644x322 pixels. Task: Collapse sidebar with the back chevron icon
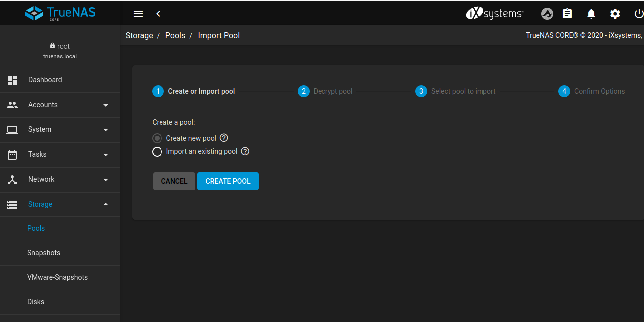[158, 14]
